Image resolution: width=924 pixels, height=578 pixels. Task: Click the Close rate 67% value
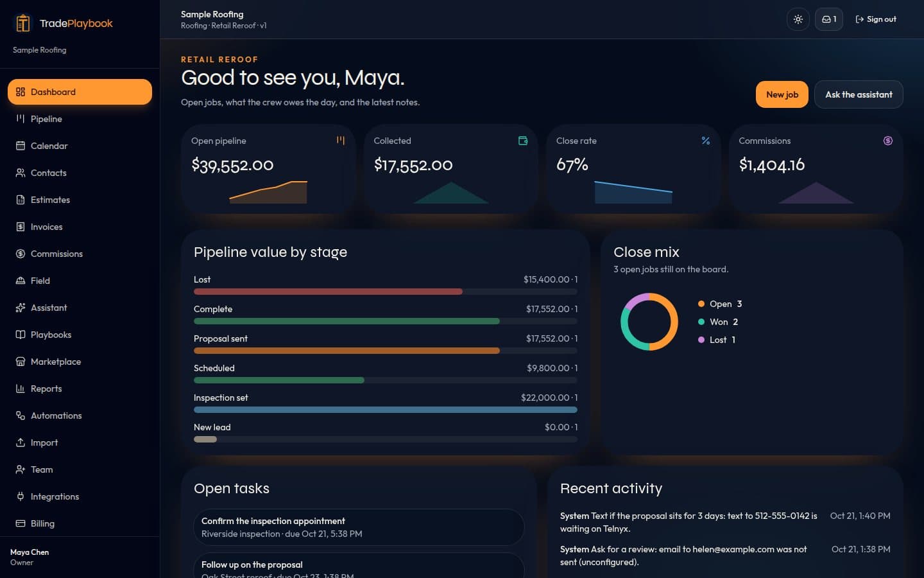(x=572, y=165)
